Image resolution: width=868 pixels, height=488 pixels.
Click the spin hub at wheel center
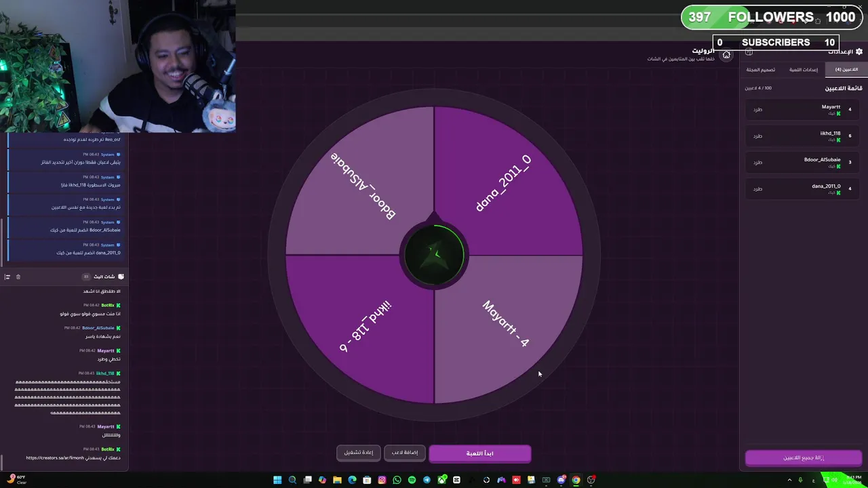pyautogui.click(x=434, y=255)
